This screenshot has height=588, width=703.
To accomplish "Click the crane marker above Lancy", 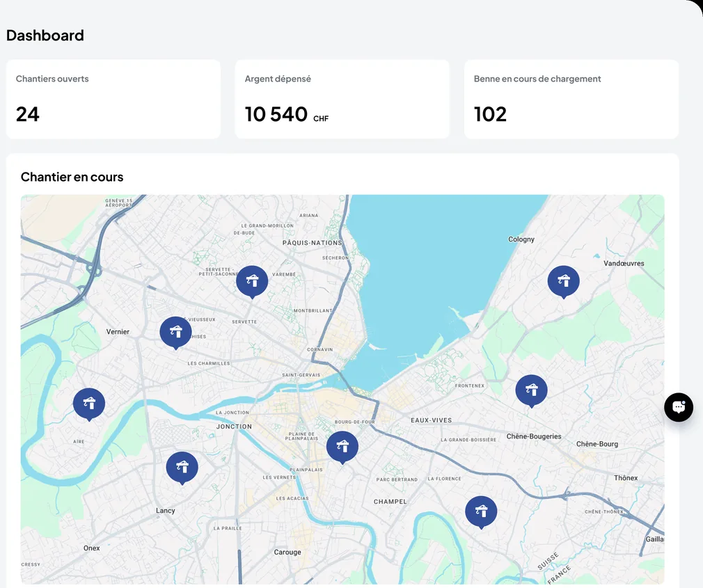I will point(182,468).
